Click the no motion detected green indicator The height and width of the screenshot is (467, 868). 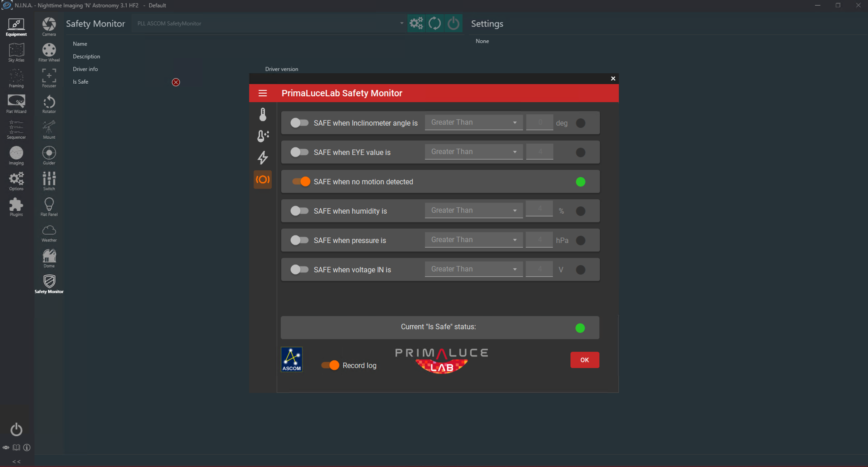(x=580, y=182)
